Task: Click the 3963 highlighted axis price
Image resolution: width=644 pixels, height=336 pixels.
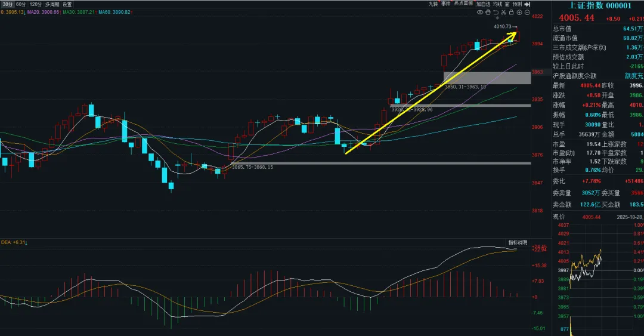Action: [x=537, y=72]
